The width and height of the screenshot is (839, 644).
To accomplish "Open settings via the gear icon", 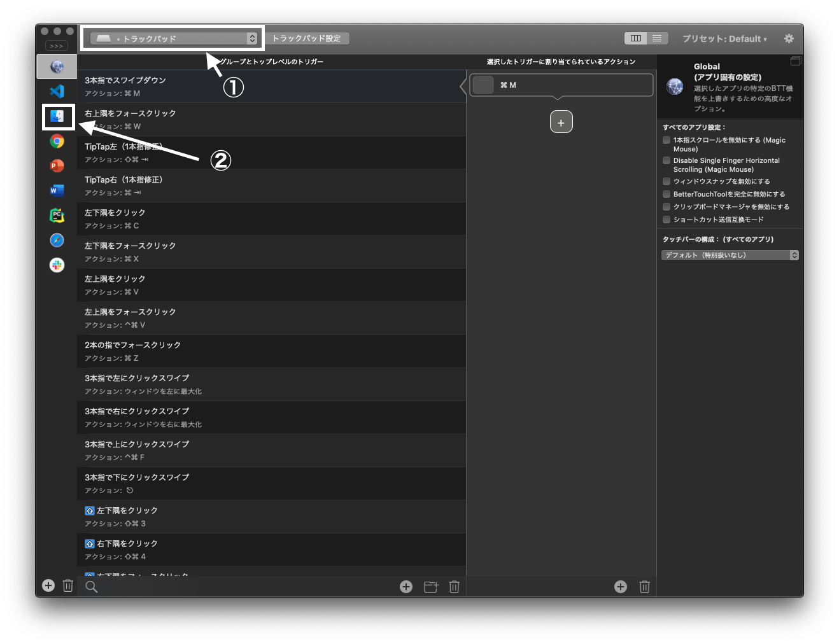I will tap(789, 38).
